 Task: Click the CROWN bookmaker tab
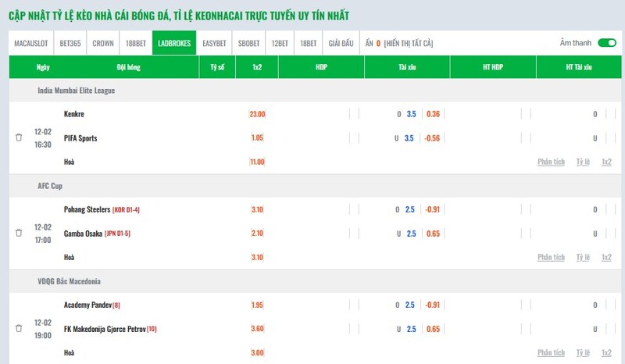pos(103,44)
